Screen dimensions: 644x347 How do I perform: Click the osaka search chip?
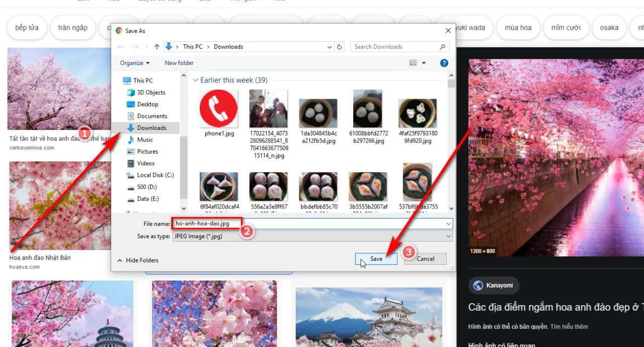coord(609,28)
